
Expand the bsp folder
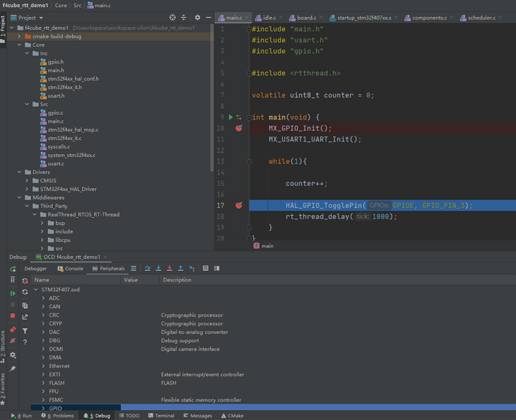coord(42,223)
